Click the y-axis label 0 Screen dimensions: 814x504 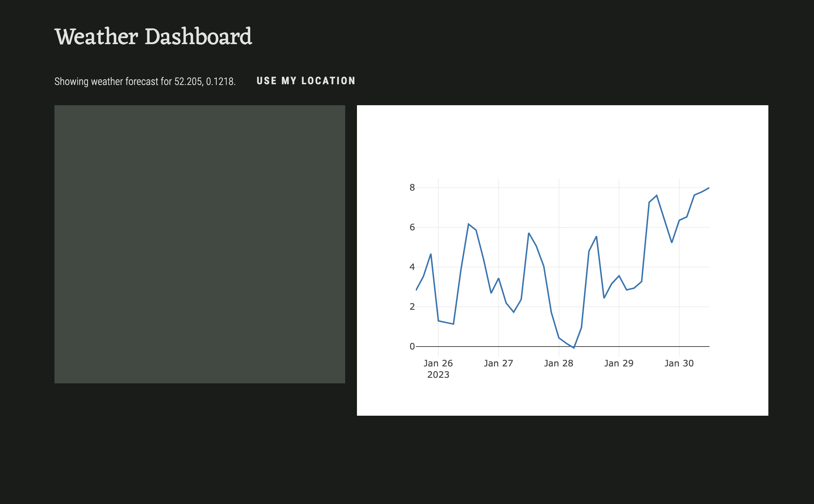pos(412,347)
